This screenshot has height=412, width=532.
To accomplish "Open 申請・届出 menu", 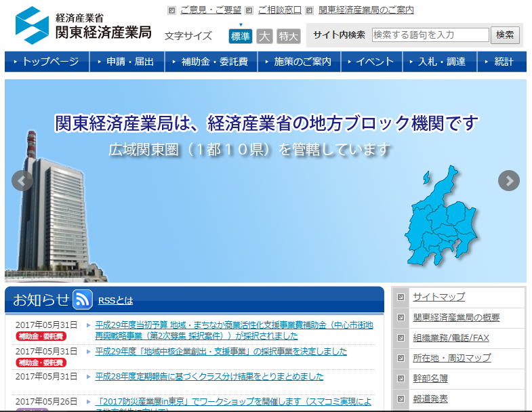I will tap(127, 62).
